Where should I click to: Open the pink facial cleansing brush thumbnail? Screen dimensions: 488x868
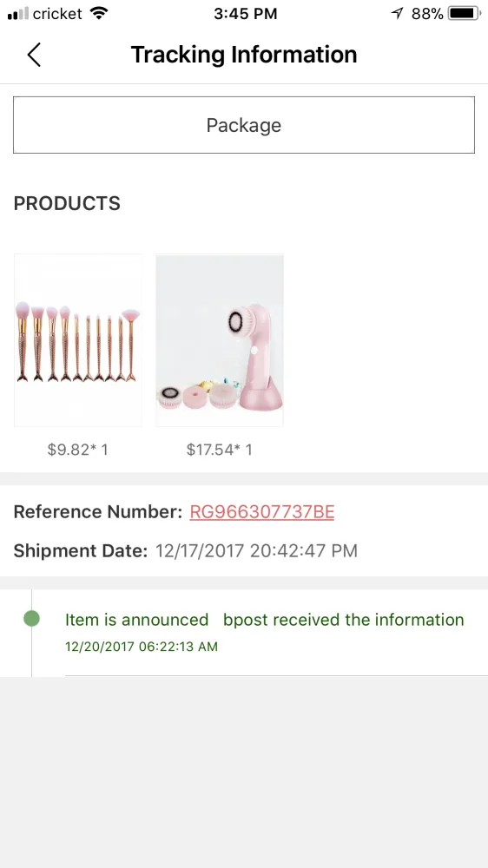tap(220, 340)
